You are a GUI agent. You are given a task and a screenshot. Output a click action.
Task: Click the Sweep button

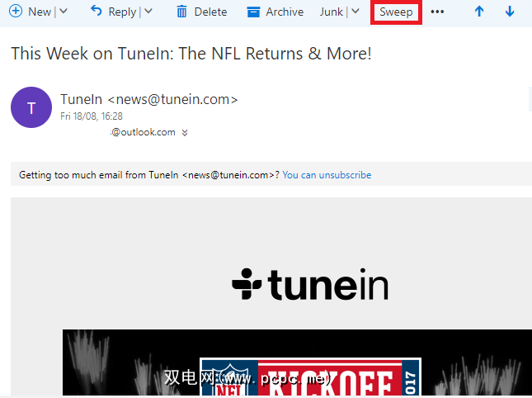tap(396, 12)
